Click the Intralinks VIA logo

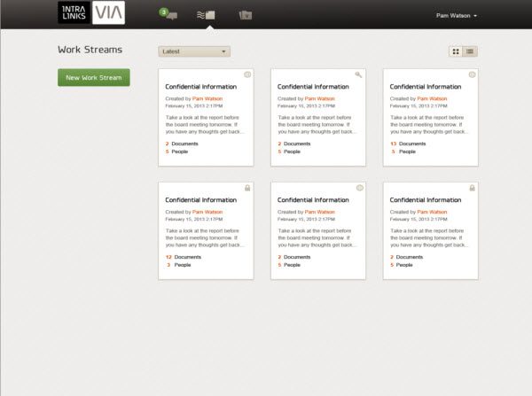91,12
